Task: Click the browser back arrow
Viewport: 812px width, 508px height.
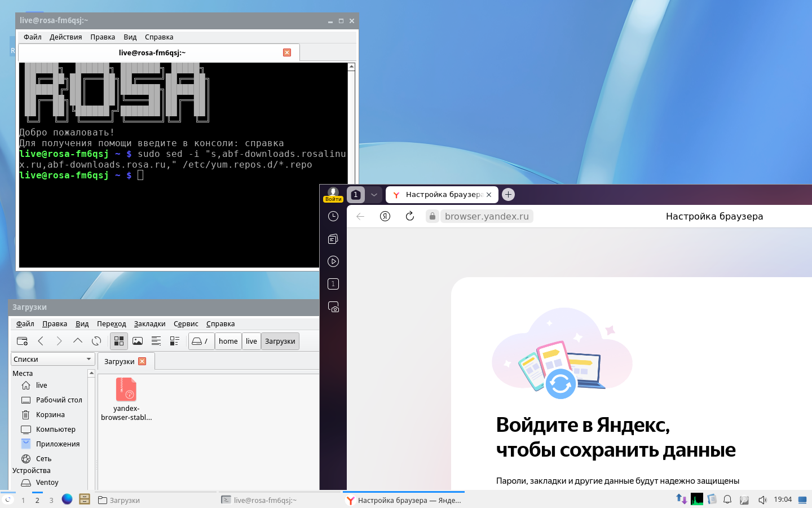Action: point(360,216)
